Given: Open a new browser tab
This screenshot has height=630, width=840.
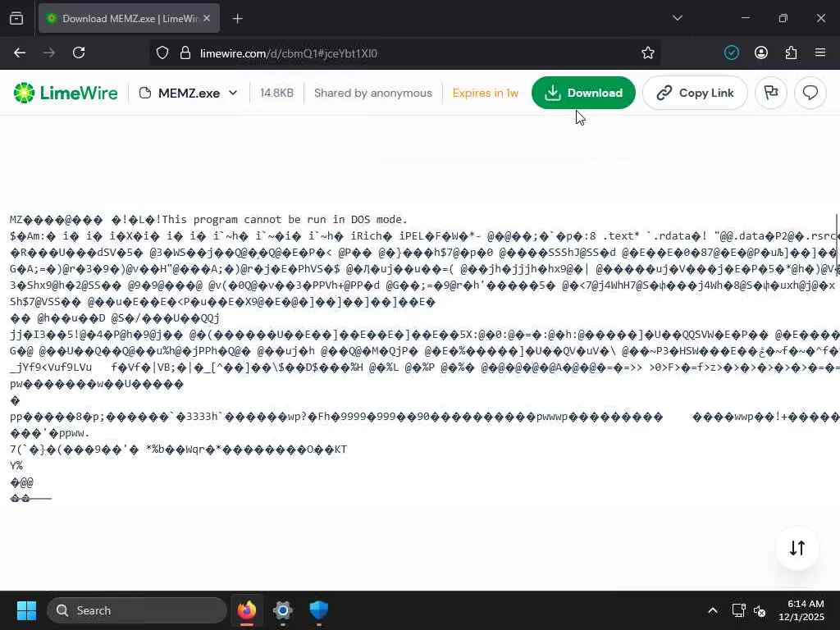Looking at the screenshot, I should [x=237, y=19].
